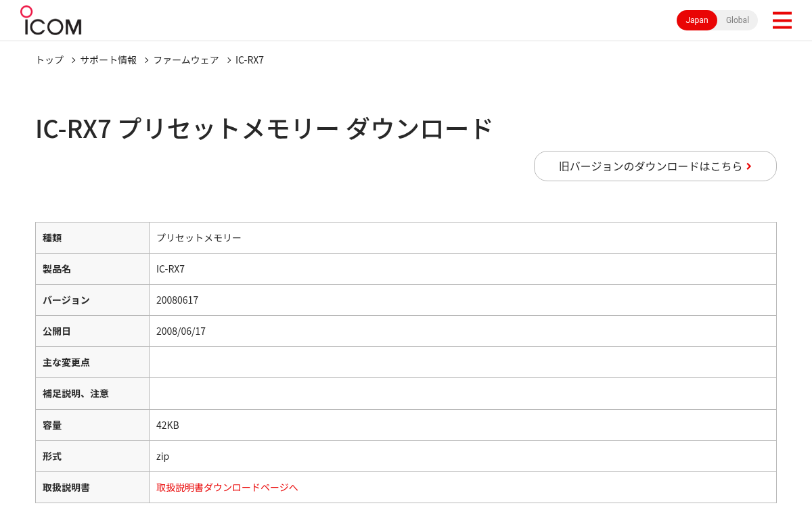This screenshot has height=512, width=812.
Task: Select the 主な変更点 row header
Action: [92, 362]
